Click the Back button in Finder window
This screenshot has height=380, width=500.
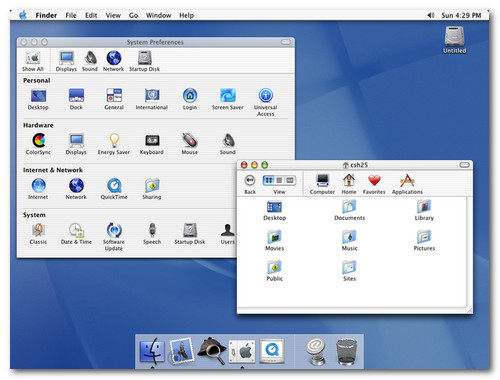click(250, 184)
